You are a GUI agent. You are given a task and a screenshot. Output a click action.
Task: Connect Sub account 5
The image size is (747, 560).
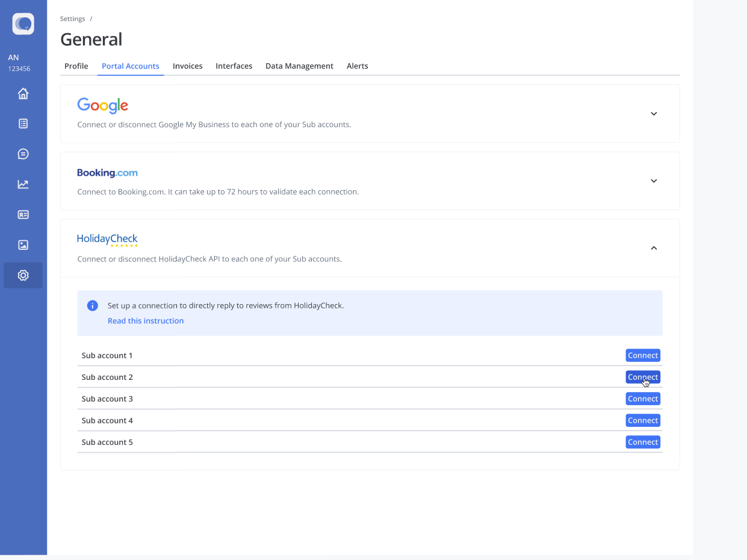643,442
